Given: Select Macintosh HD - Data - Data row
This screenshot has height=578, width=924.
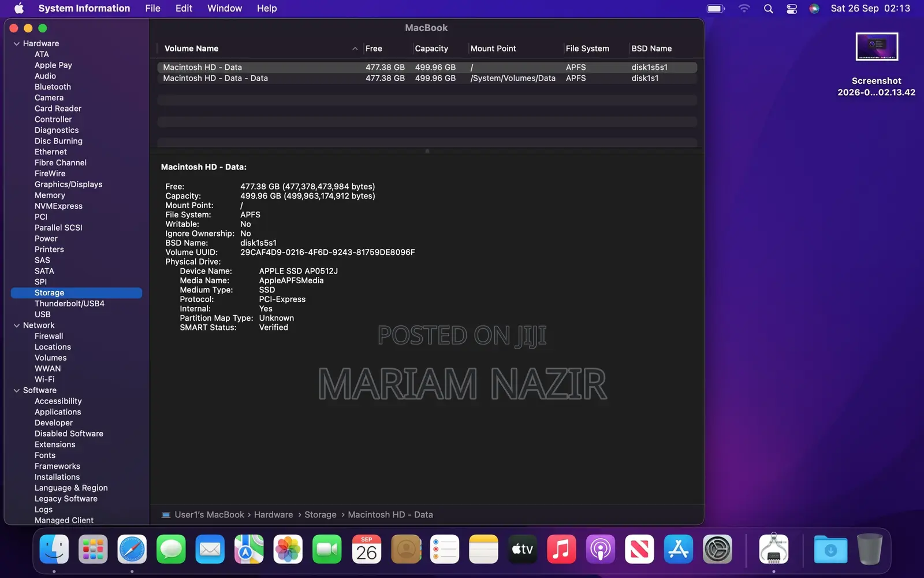Looking at the screenshot, I should point(427,78).
